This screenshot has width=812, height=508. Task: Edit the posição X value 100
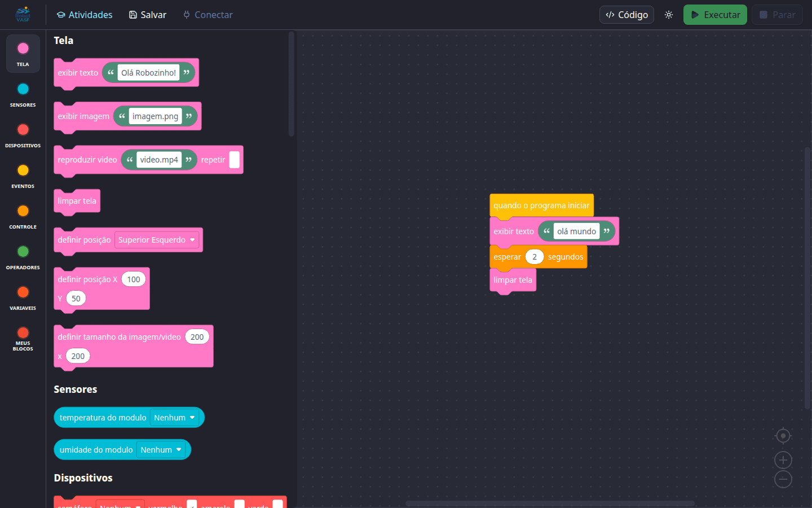coord(134,279)
